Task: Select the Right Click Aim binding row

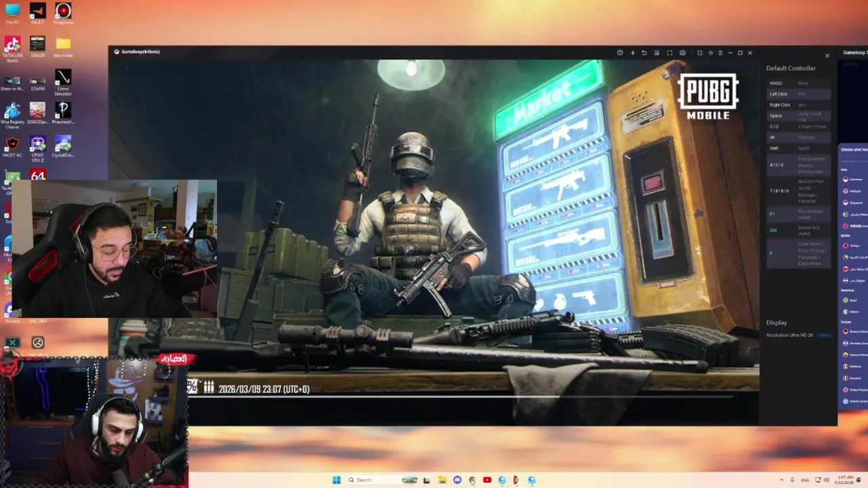Action: [799, 105]
